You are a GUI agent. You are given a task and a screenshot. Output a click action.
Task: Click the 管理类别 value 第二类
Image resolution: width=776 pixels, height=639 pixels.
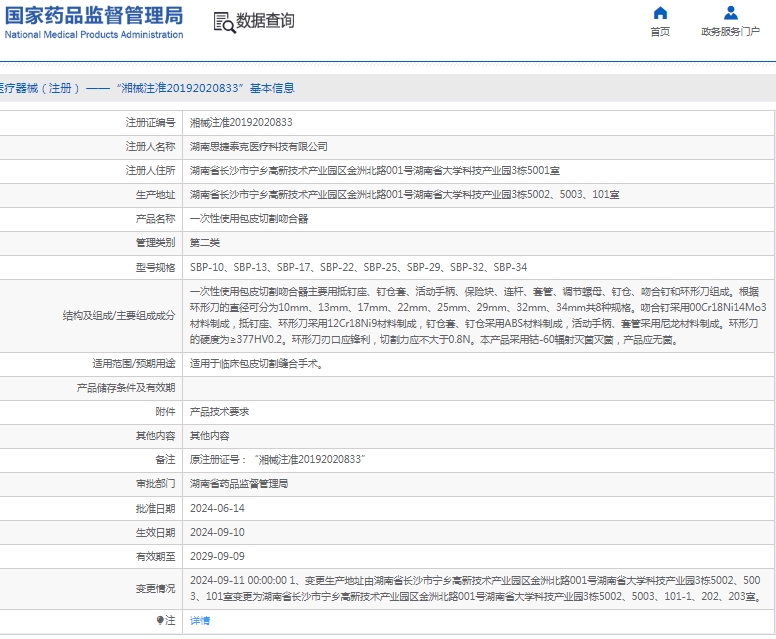point(205,243)
